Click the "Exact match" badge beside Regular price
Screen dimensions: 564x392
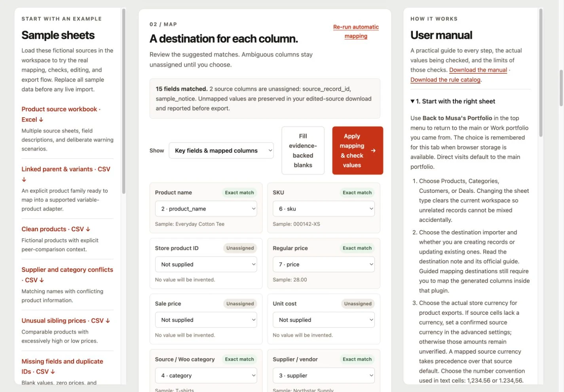[x=357, y=248]
